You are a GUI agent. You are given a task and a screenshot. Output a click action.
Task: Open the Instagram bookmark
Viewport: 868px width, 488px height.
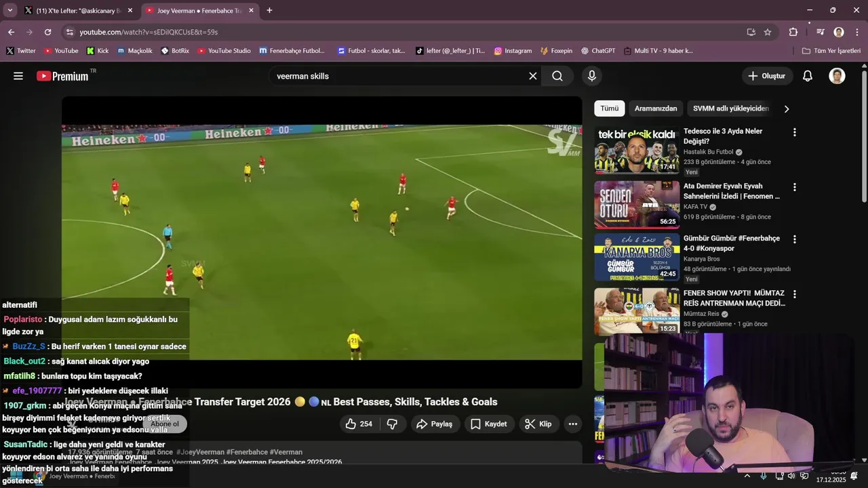click(x=513, y=51)
